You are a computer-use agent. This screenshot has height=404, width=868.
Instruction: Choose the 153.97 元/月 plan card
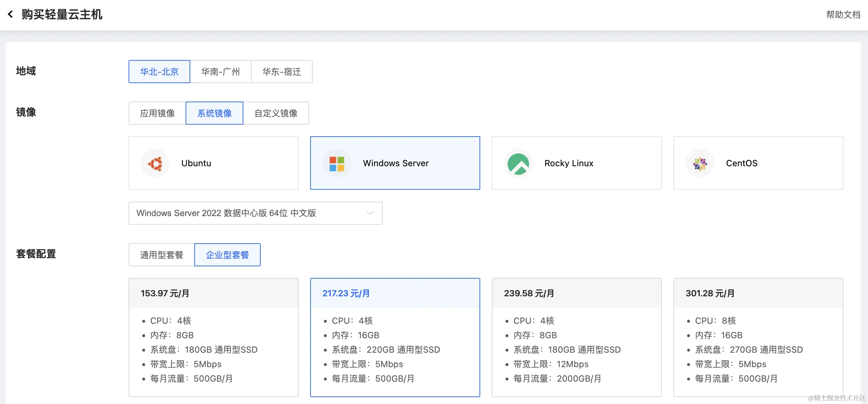coord(213,337)
